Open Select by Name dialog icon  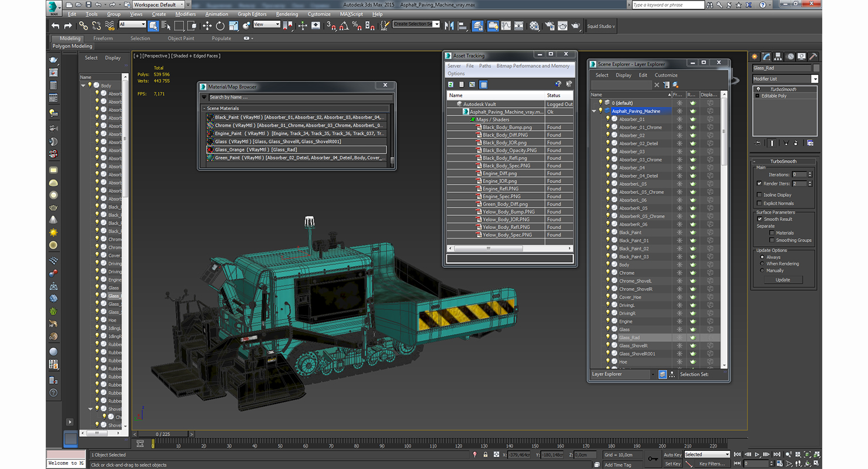tap(165, 26)
